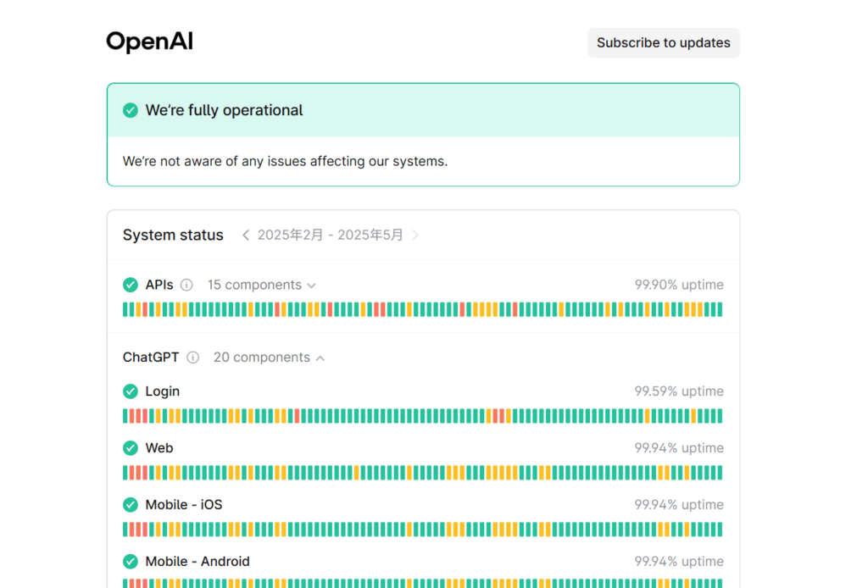Click the Web component label
The height and width of the screenshot is (588, 868).
(159, 447)
